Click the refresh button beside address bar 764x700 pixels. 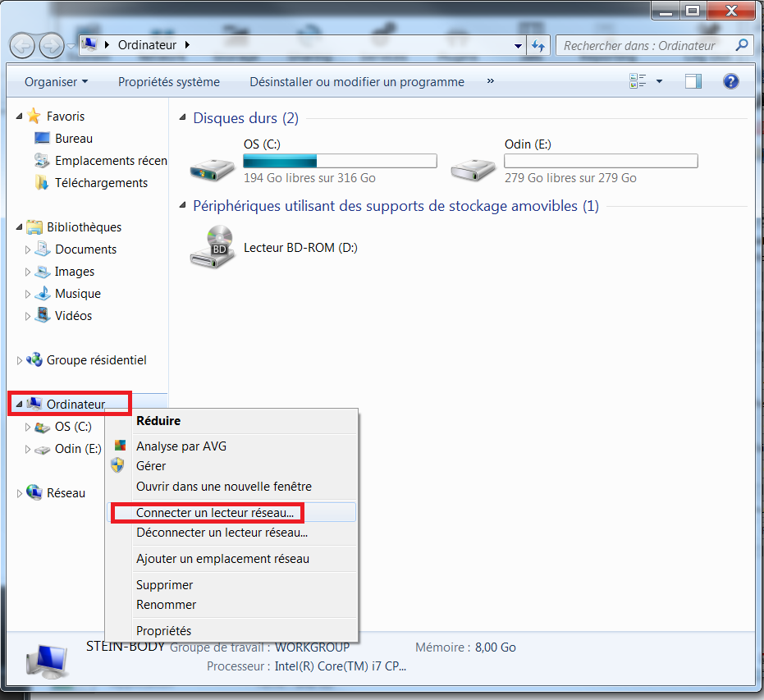538,46
